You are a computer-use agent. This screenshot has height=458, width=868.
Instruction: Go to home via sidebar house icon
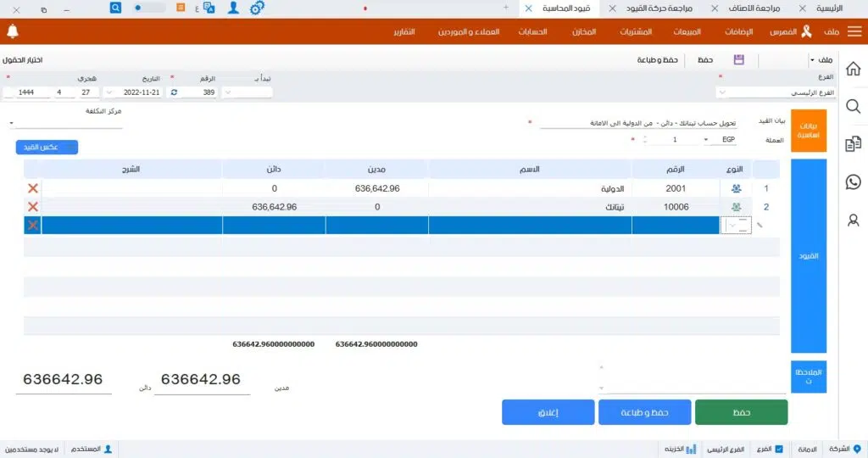853,69
